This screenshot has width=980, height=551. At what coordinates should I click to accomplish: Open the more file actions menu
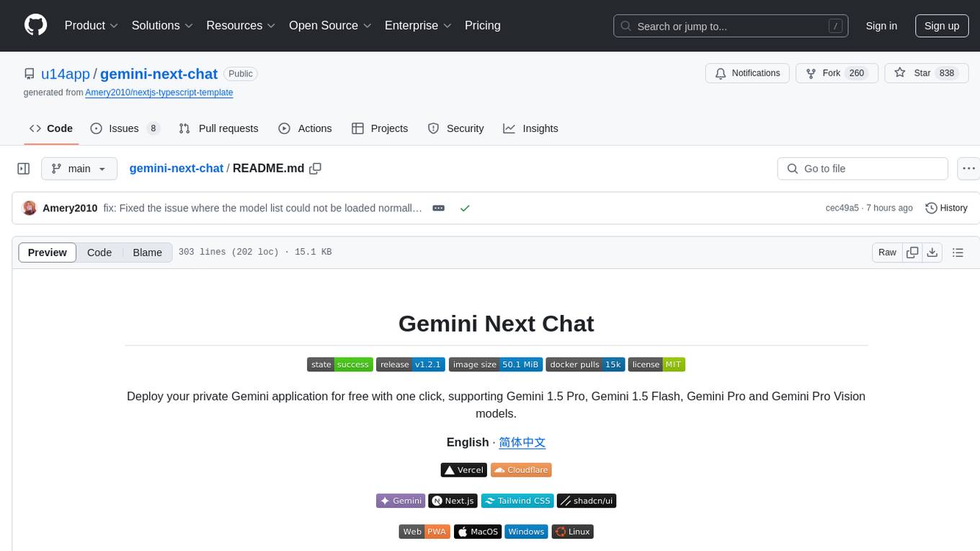968,169
